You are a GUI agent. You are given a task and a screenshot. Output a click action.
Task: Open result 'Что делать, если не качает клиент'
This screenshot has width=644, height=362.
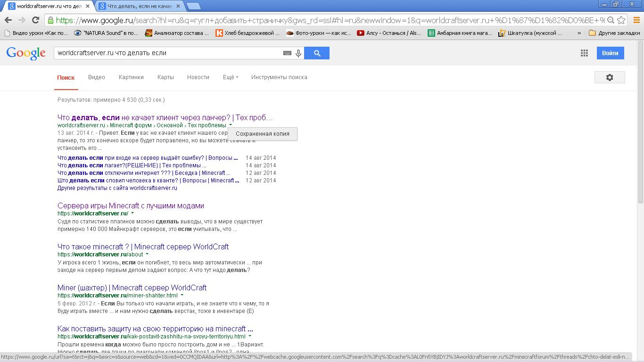[165, 117]
